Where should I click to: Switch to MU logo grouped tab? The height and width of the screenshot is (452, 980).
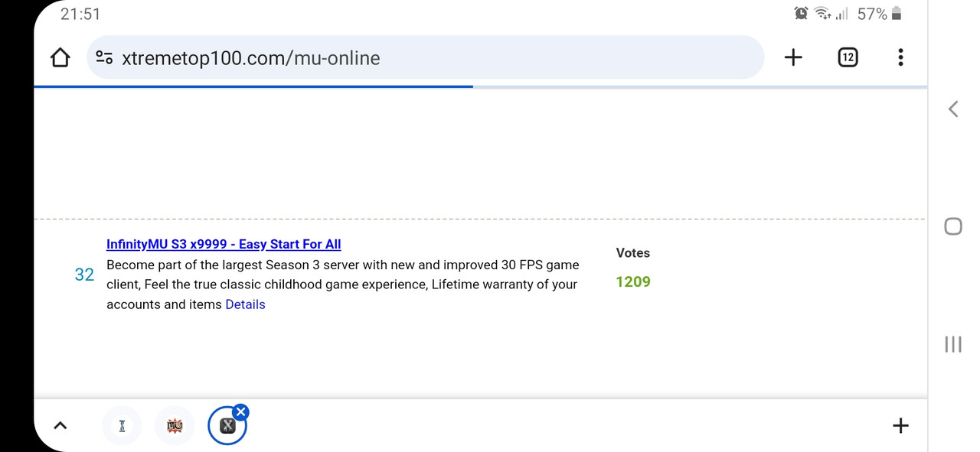pos(175,426)
